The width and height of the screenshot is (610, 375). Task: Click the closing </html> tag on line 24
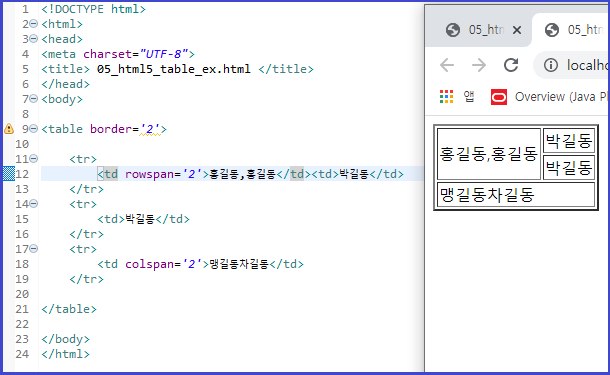65,354
